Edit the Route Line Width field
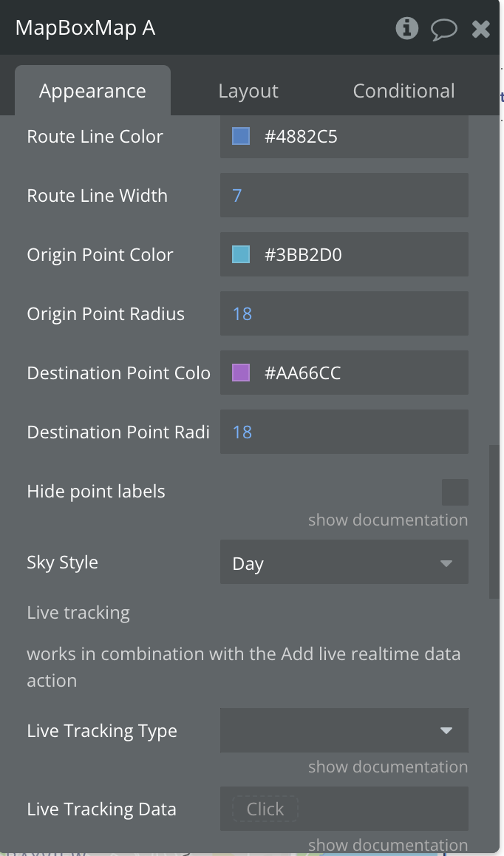The height and width of the screenshot is (856, 504). (344, 195)
